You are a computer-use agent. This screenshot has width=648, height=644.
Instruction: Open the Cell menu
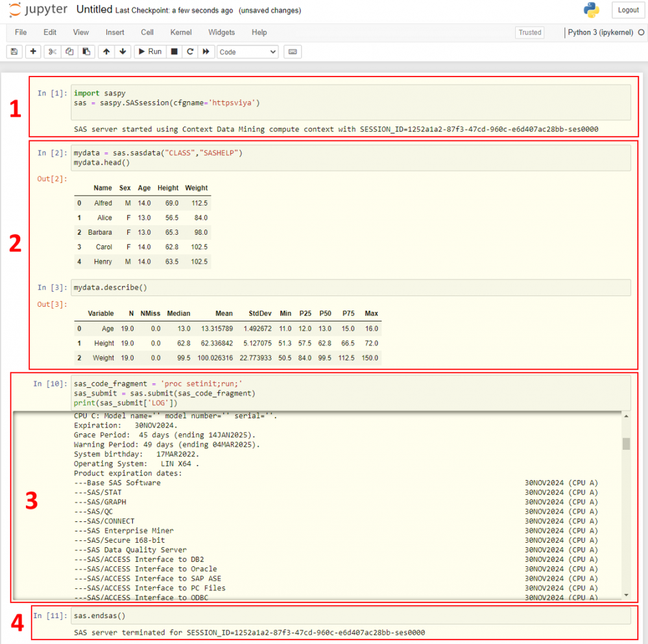[x=147, y=32]
